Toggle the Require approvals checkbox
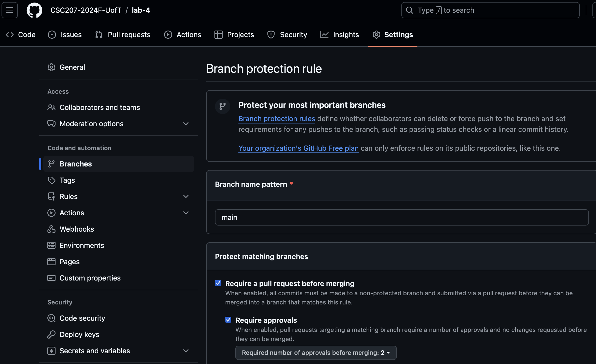 [228, 320]
